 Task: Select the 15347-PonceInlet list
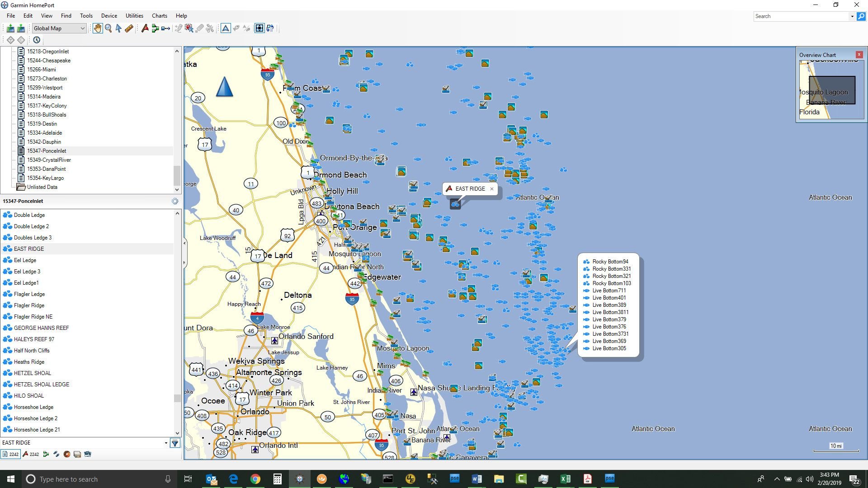47,151
